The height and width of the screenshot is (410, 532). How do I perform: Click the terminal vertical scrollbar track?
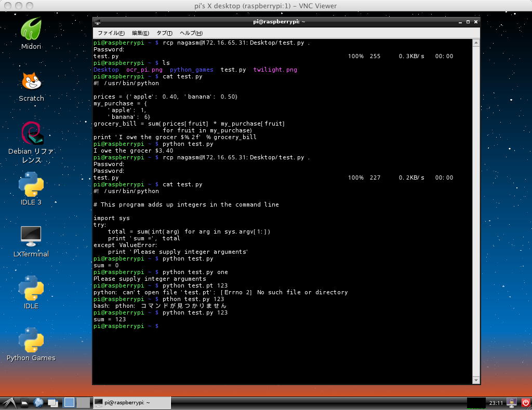tap(476, 211)
